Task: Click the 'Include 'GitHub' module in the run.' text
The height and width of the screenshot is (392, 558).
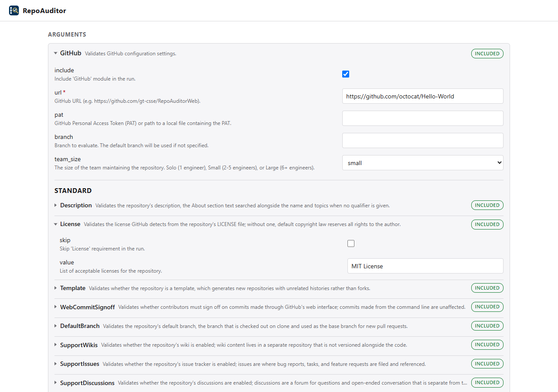Action: tap(95, 79)
